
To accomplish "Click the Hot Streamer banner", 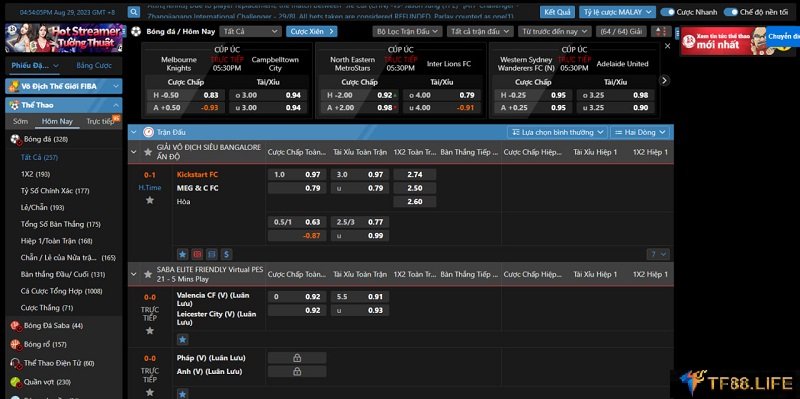I will click(x=64, y=38).
